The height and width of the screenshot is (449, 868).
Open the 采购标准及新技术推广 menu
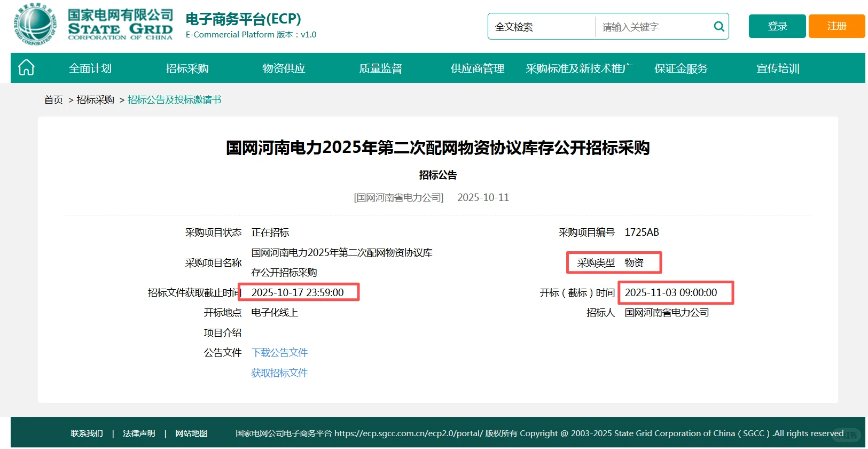[x=579, y=68]
